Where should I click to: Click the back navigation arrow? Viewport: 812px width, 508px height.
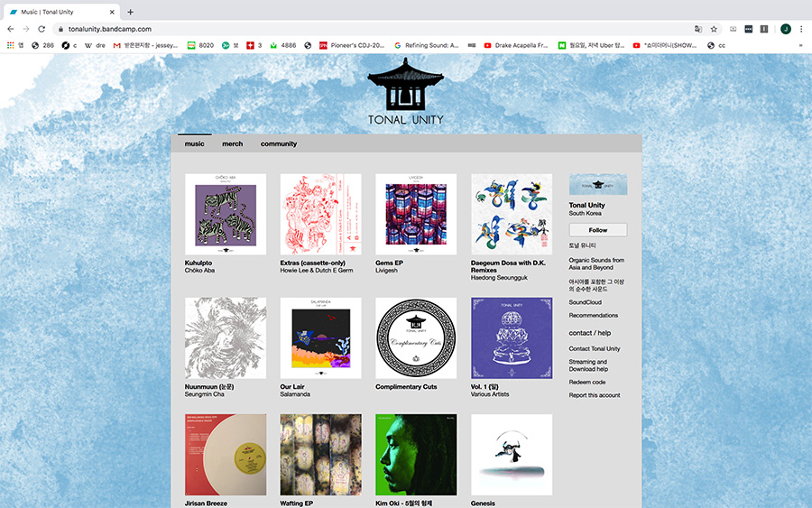[x=11, y=29]
